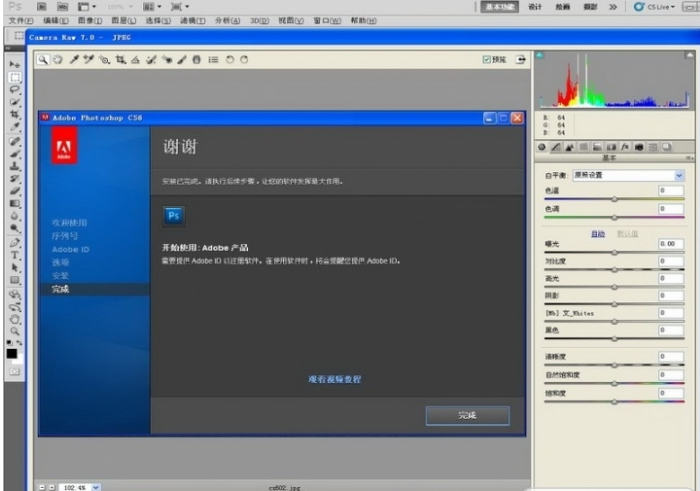The height and width of the screenshot is (491, 700).
Task: Click the 默认值 default link
Action: (x=627, y=234)
